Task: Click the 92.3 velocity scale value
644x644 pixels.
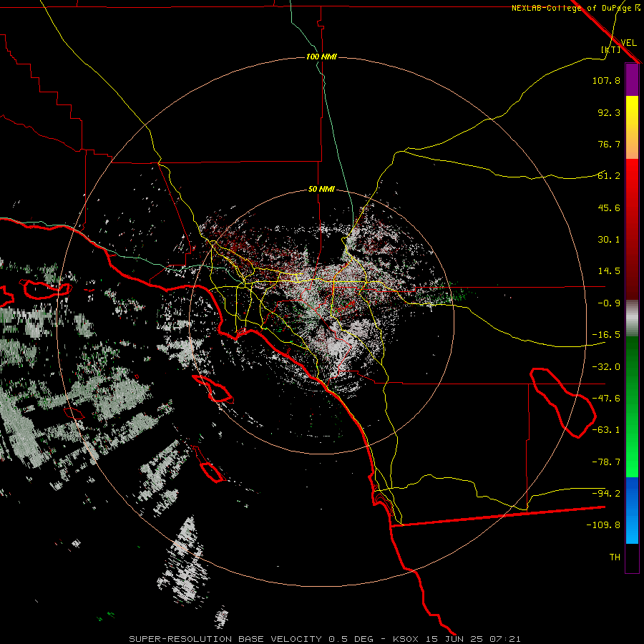Action: pyautogui.click(x=609, y=112)
